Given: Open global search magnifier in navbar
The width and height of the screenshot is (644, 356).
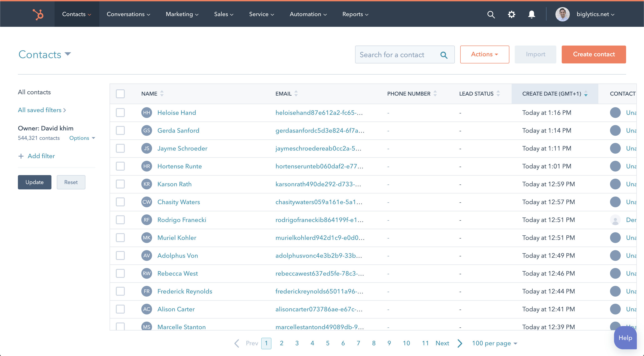Looking at the screenshot, I should pyautogui.click(x=491, y=14).
